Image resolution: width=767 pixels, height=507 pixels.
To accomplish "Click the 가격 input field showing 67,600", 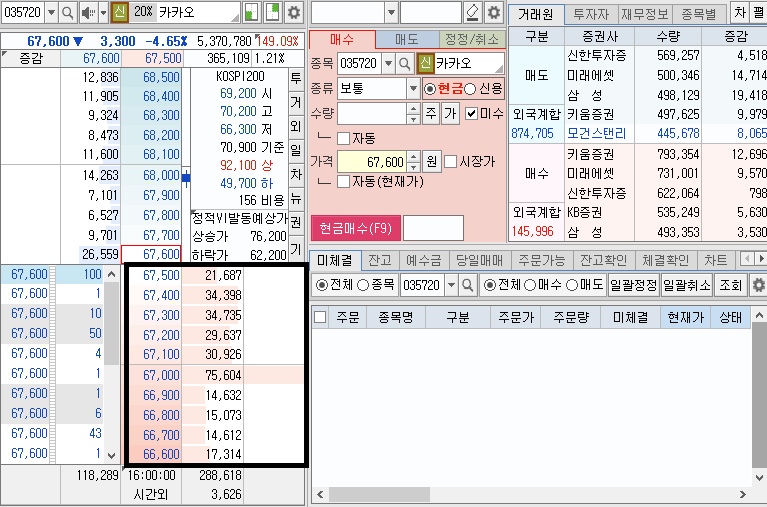I will [x=372, y=161].
